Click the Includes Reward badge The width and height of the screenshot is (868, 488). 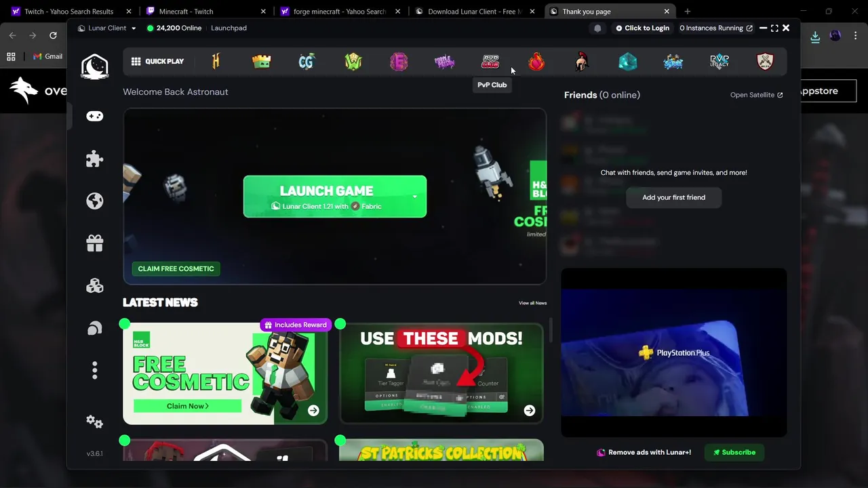(x=296, y=325)
